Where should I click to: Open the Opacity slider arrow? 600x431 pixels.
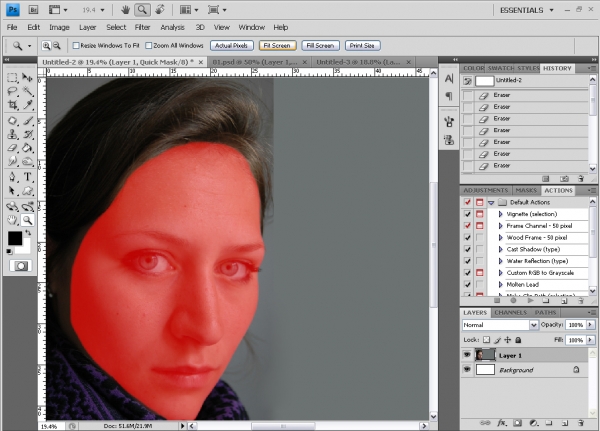pos(590,325)
